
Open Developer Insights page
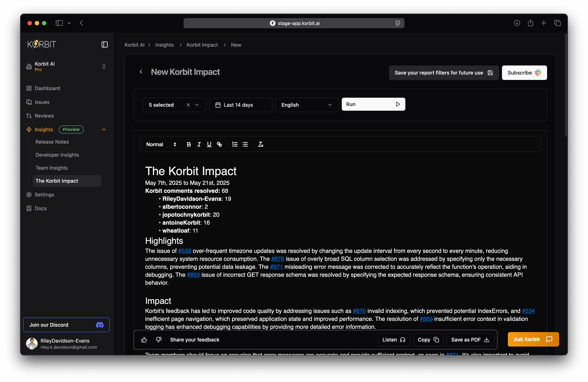(x=57, y=155)
